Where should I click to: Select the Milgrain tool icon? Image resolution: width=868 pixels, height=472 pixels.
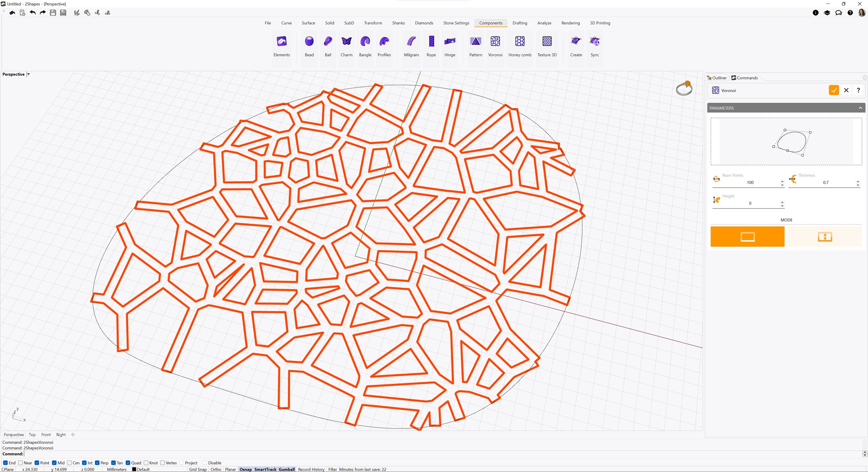pos(411,41)
